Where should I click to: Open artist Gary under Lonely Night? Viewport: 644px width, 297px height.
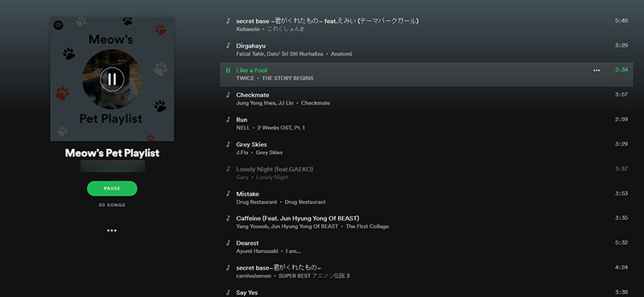tap(242, 177)
